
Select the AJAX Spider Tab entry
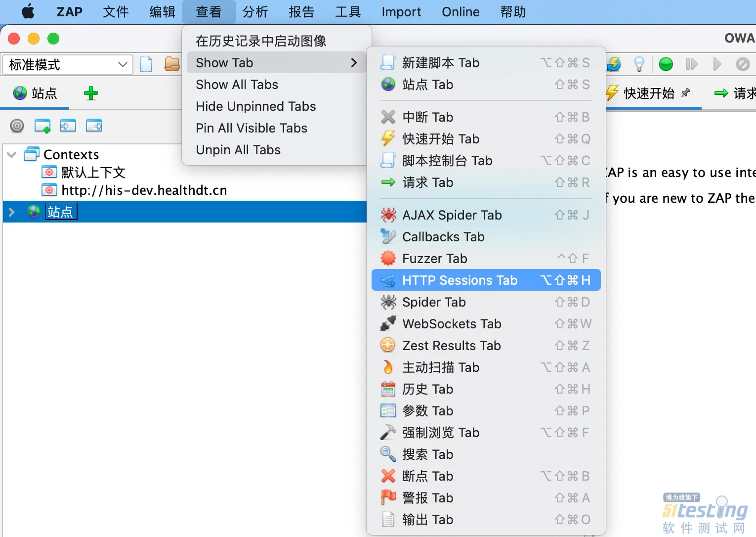[452, 215]
